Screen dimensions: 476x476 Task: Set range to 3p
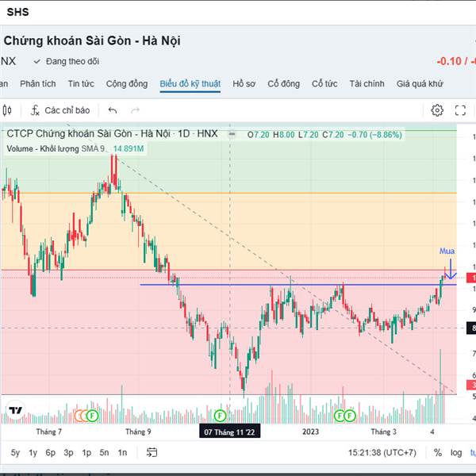[68, 453]
